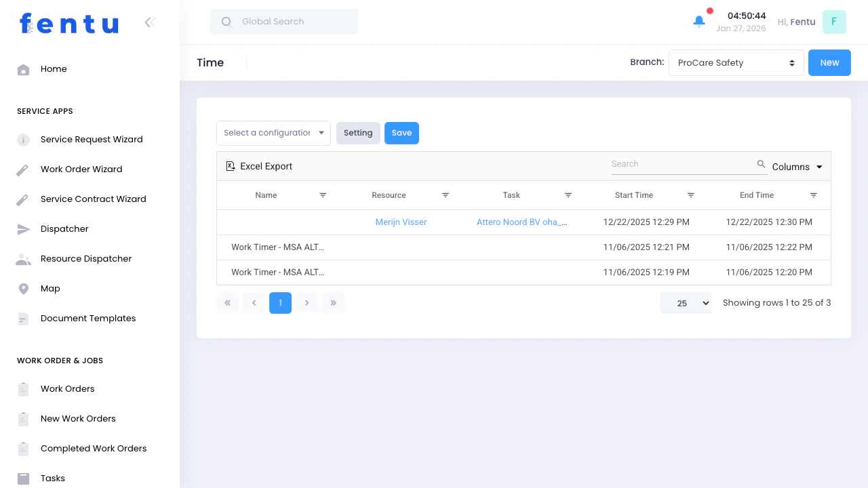Open the Branch dropdown showing ProCare Safety
Image resolution: width=868 pixels, height=488 pixels.
[x=736, y=62]
